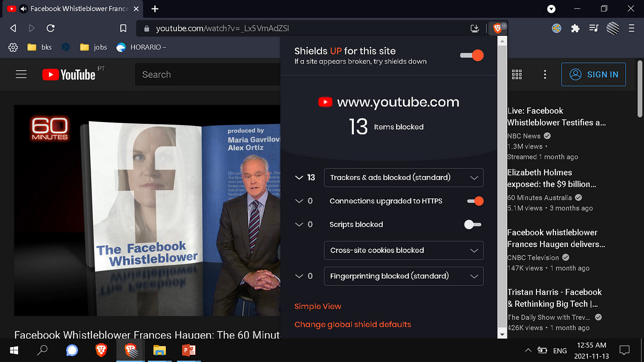Expand Connections upgraded to HTTPS chevron
Screen dimensions: 644x362
(x=299, y=201)
